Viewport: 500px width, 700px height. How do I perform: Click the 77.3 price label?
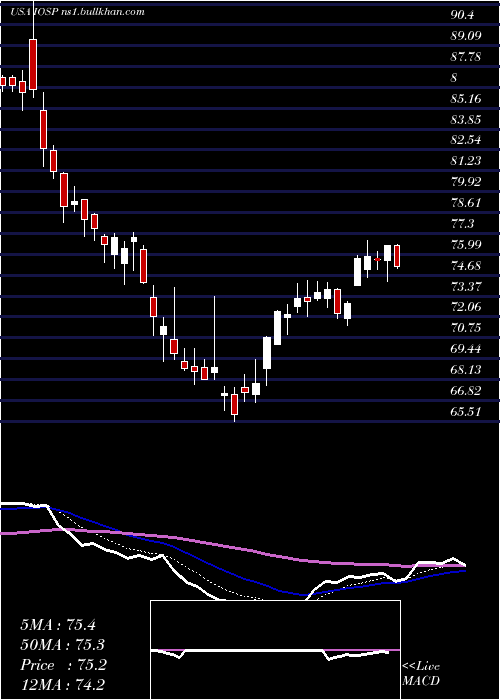[x=462, y=224]
